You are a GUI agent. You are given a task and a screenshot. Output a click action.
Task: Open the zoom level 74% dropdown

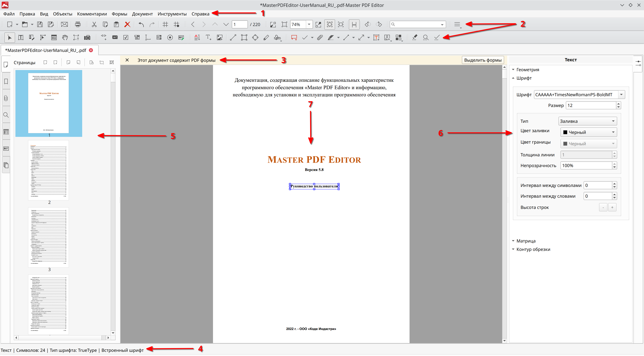point(309,25)
